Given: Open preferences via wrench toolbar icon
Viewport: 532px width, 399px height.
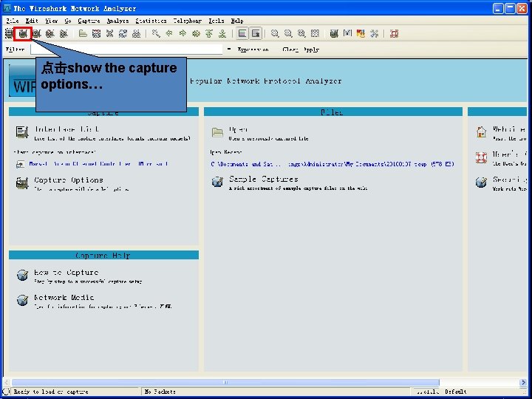Looking at the screenshot, I should pyautogui.click(x=374, y=33).
